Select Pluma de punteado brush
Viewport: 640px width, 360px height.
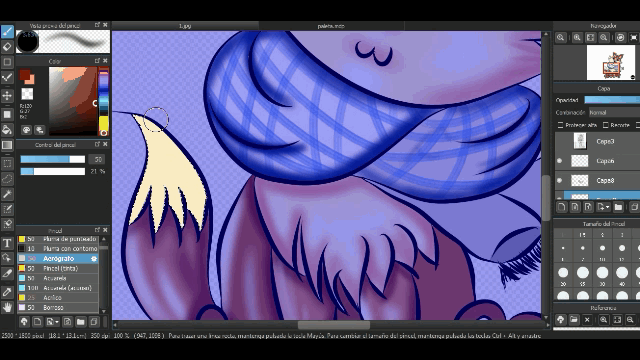tap(58, 239)
